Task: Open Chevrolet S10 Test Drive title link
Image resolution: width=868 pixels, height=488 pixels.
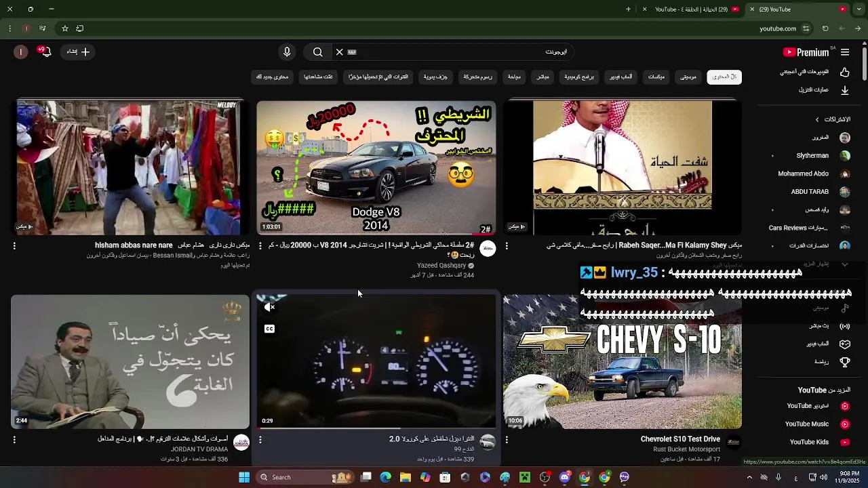Action: click(x=680, y=439)
